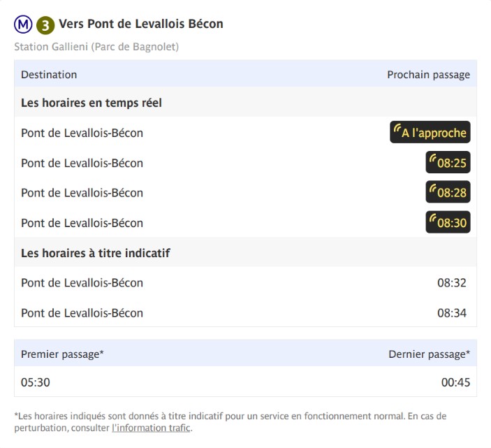Click Station Gallieni (Parc de Bagnolet) subtitle

[96, 47]
